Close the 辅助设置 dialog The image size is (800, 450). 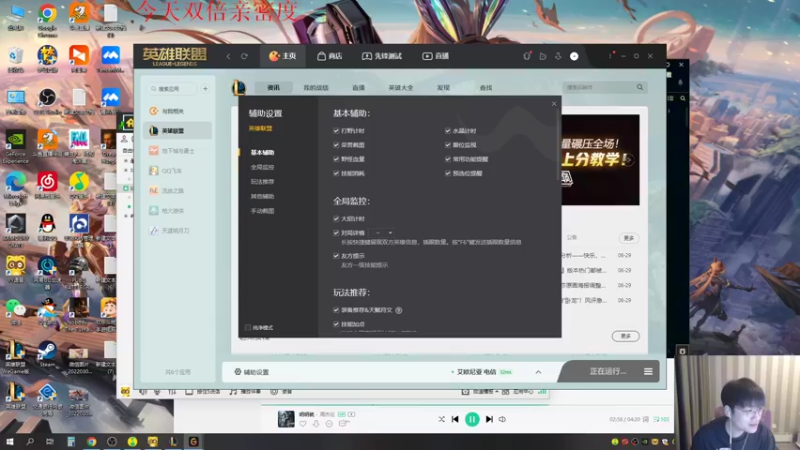[x=554, y=104]
